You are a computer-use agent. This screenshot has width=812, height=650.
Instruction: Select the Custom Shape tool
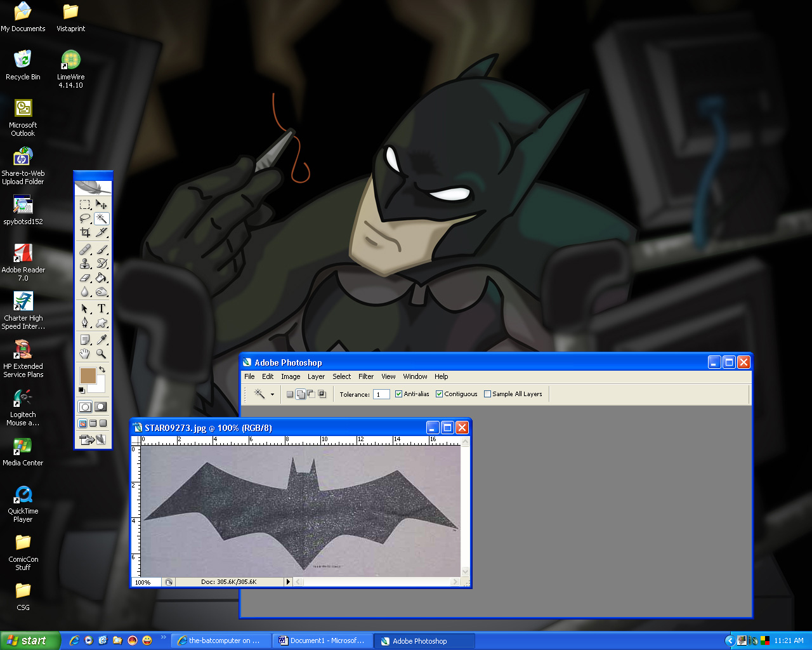click(101, 322)
